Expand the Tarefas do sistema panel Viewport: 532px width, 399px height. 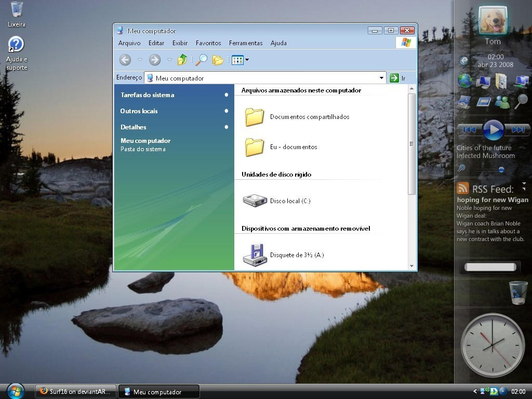coord(227,95)
